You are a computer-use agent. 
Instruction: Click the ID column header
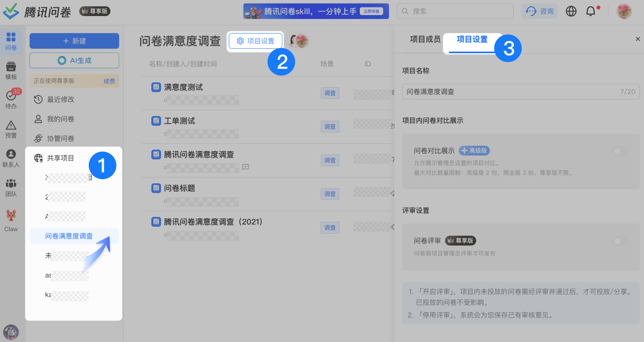368,64
